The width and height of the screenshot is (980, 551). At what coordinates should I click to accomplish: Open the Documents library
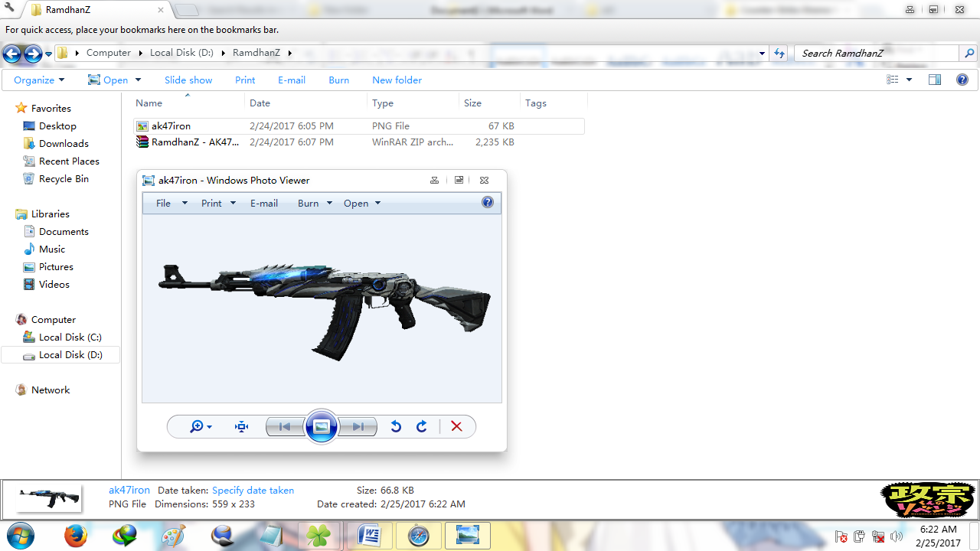(x=64, y=232)
